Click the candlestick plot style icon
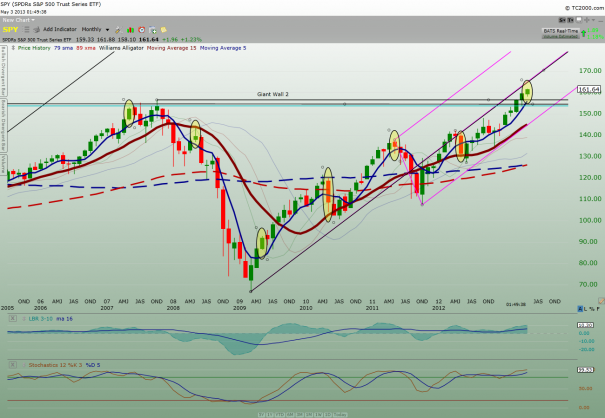The image size is (605, 418). click(130, 30)
